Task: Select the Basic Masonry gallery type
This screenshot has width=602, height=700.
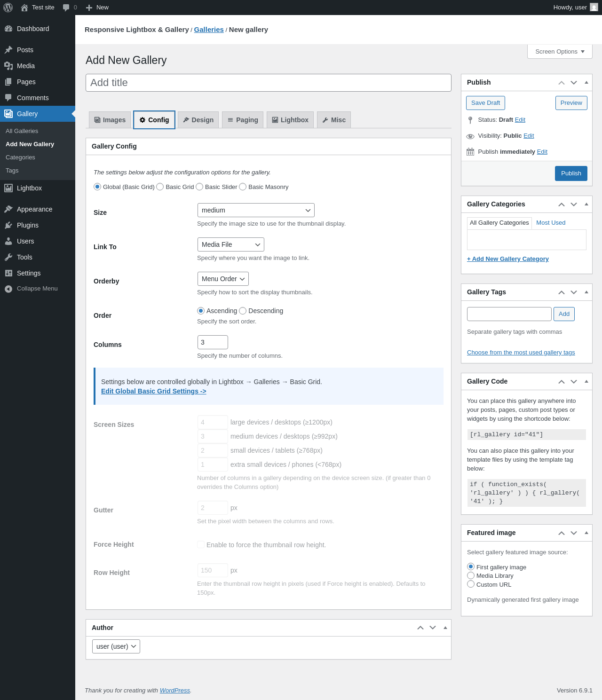Action: tap(243, 187)
